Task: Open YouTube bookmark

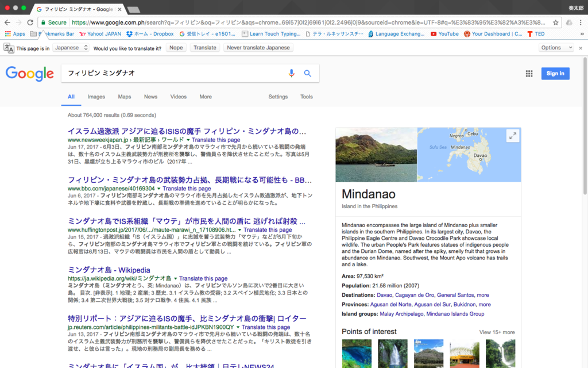Action: tap(444, 34)
